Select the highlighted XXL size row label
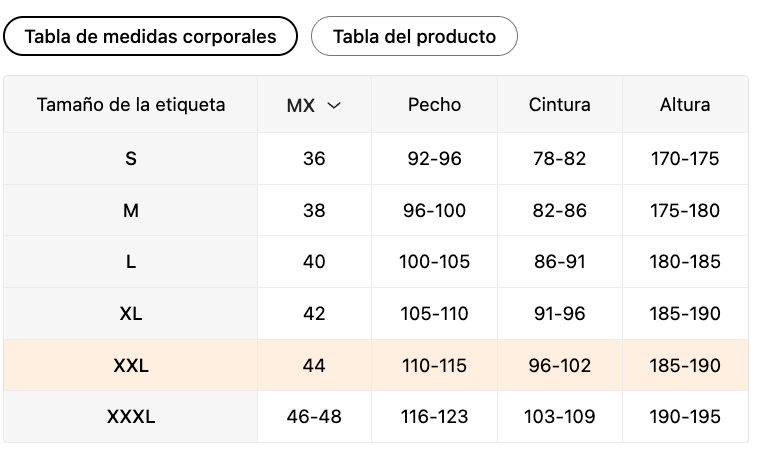Image resolution: width=762 pixels, height=470 pixels. [x=131, y=366]
